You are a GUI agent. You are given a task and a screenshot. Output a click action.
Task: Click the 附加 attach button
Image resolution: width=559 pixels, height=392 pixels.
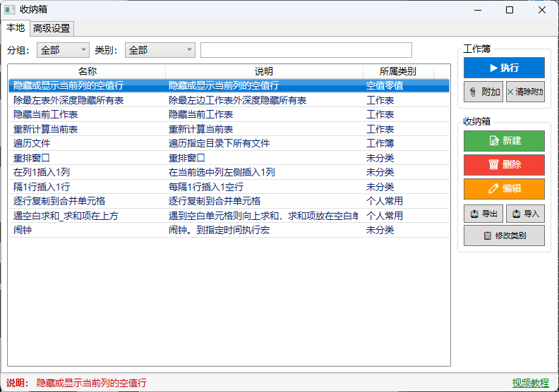[483, 92]
